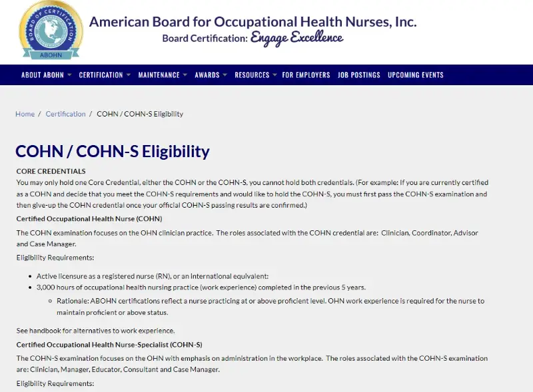Click the ABOHN Board of Certification seal logo
The width and height of the screenshot is (533, 392).
pyautogui.click(x=48, y=31)
